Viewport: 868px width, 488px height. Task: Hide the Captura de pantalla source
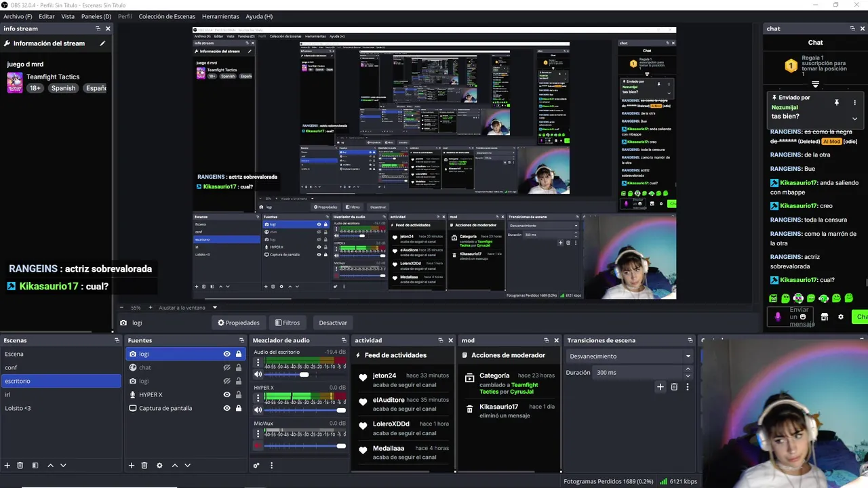[226, 408]
